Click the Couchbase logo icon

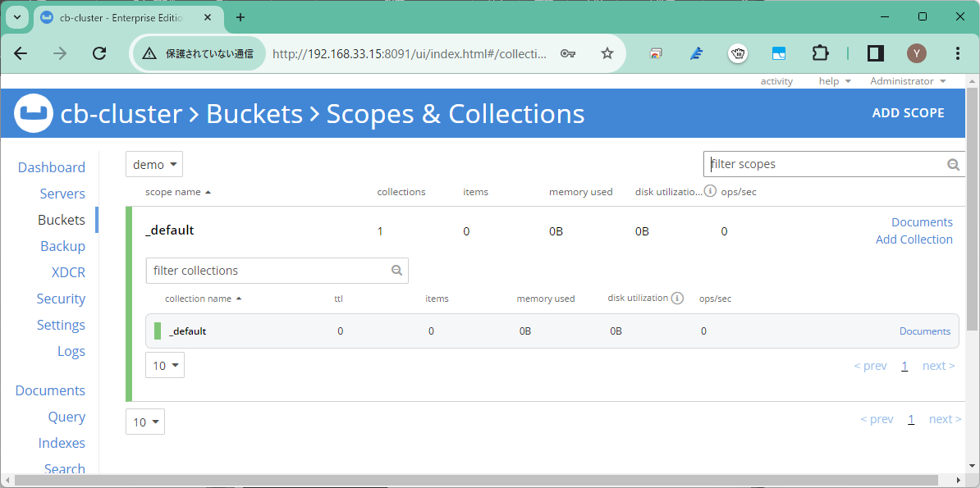click(33, 113)
